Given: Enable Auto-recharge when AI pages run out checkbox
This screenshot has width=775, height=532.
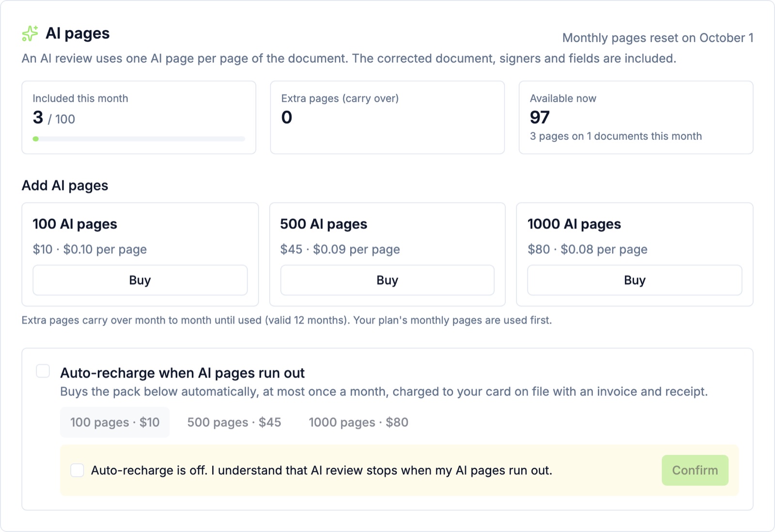Looking at the screenshot, I should click(43, 371).
